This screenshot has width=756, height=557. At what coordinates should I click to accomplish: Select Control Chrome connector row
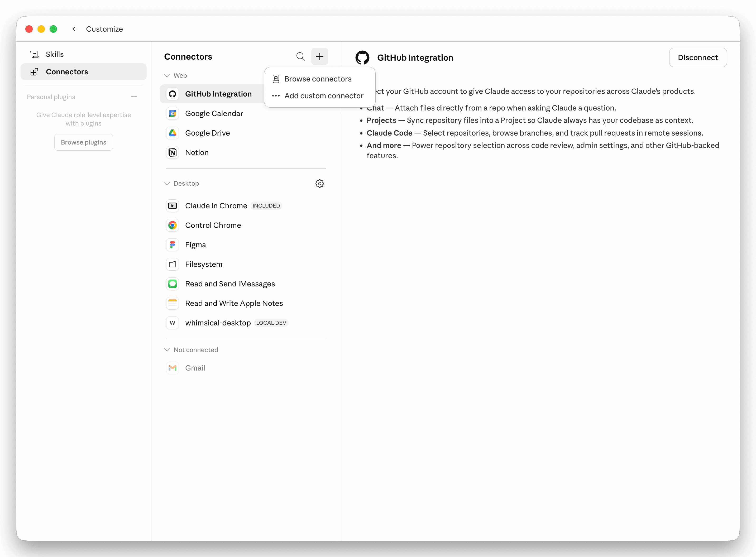[246, 225]
